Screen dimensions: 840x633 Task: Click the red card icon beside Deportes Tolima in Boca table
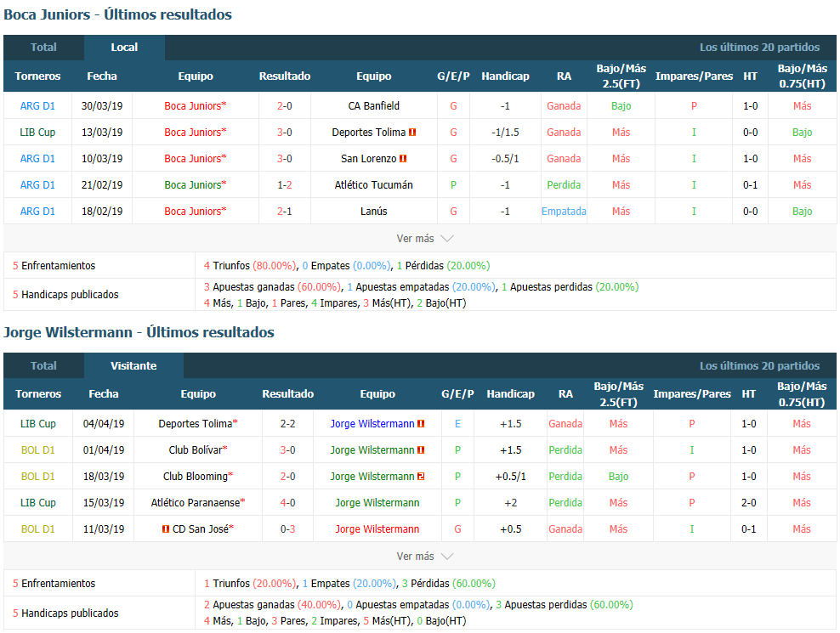[412, 133]
